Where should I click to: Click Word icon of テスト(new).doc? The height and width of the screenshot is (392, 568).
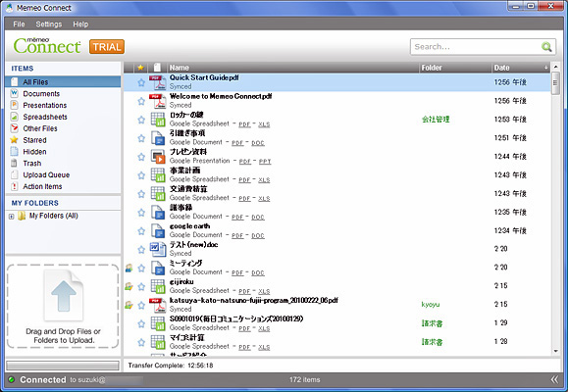(158, 249)
